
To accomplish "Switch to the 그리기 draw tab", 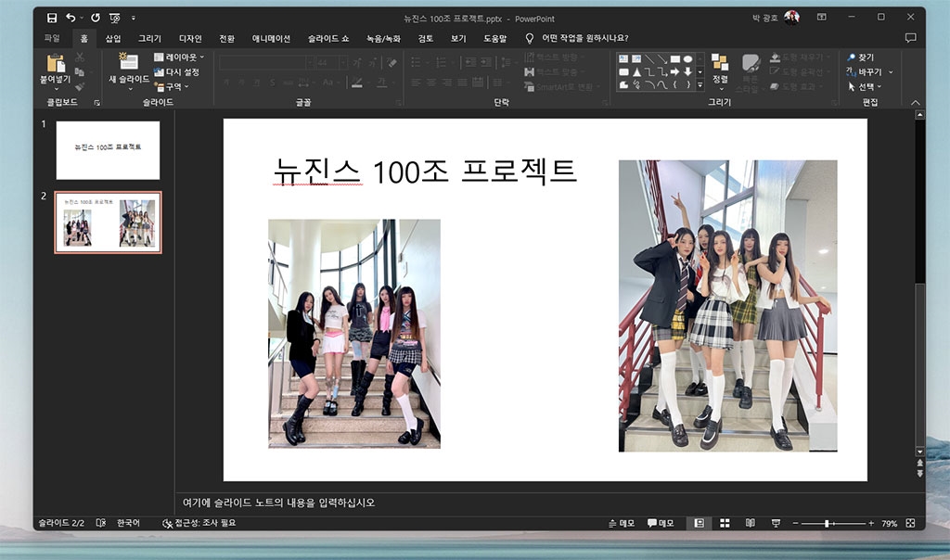I will (x=149, y=38).
